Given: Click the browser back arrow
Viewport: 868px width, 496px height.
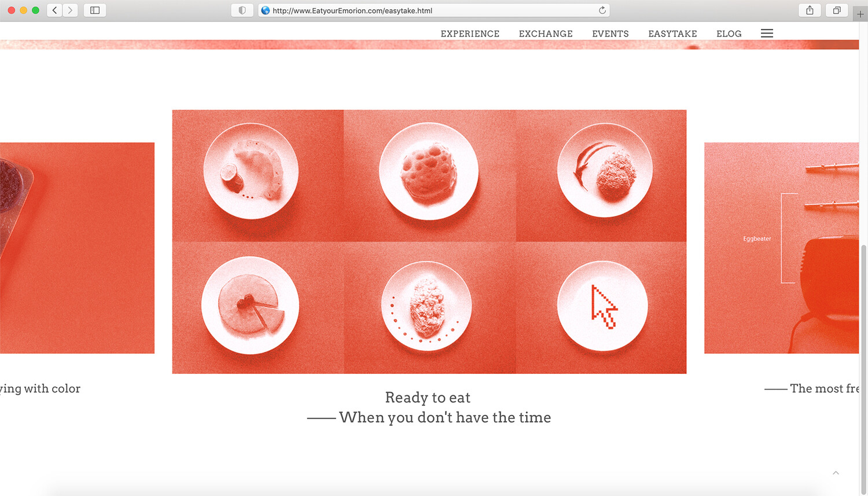Looking at the screenshot, I should point(55,10).
